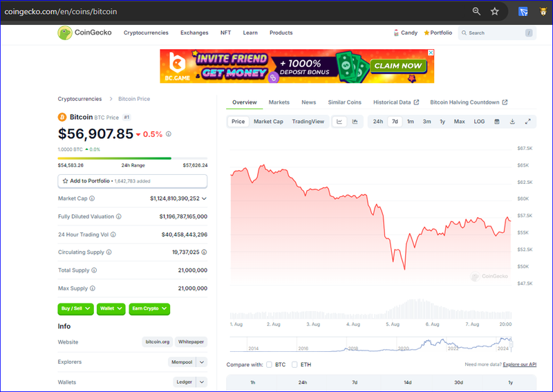
Task: Click Cryptocurrencies breadcrumb link
Action: [x=79, y=99]
